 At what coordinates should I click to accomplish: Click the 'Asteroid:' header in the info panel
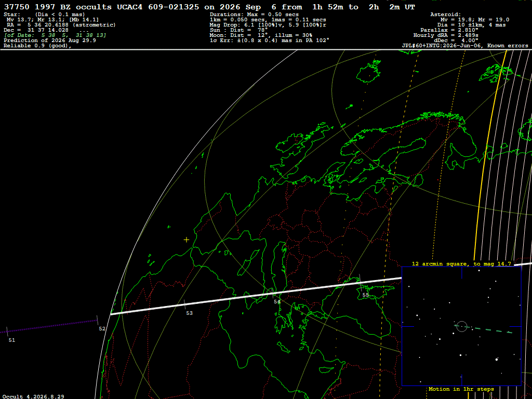pyautogui.click(x=445, y=15)
